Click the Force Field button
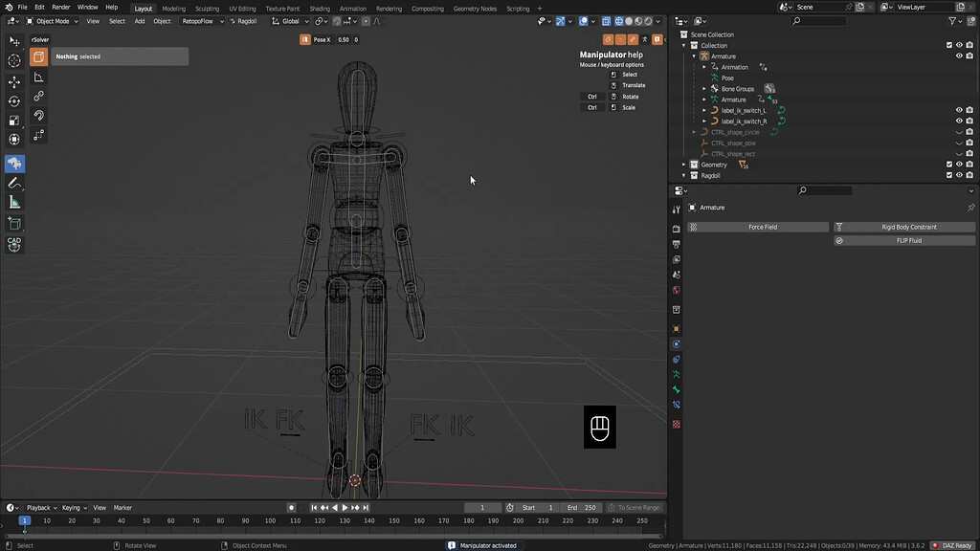This screenshot has width=980, height=551. pyautogui.click(x=758, y=228)
